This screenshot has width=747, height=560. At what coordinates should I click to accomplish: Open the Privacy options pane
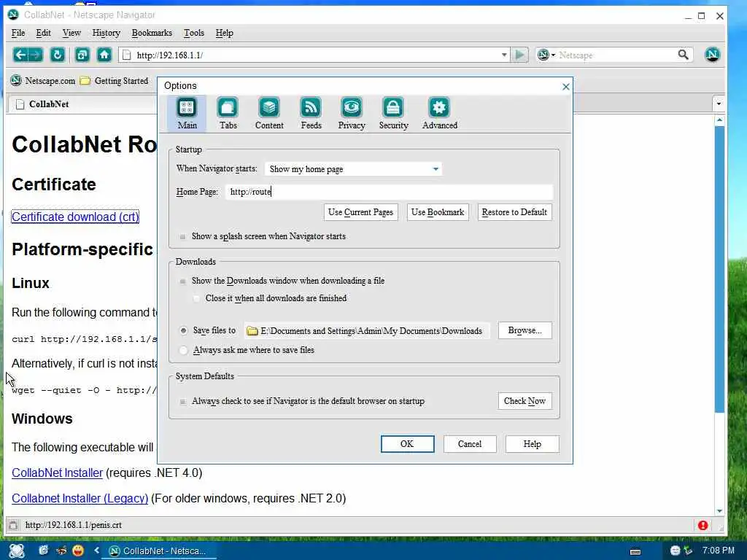tap(352, 113)
